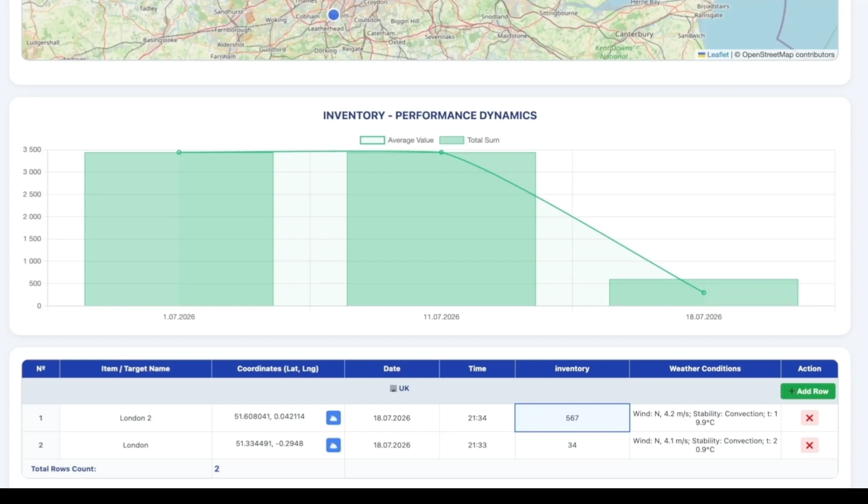Viewport: 868px width, 504px height.
Task: Select the inventory cell containing 34
Action: point(572,445)
